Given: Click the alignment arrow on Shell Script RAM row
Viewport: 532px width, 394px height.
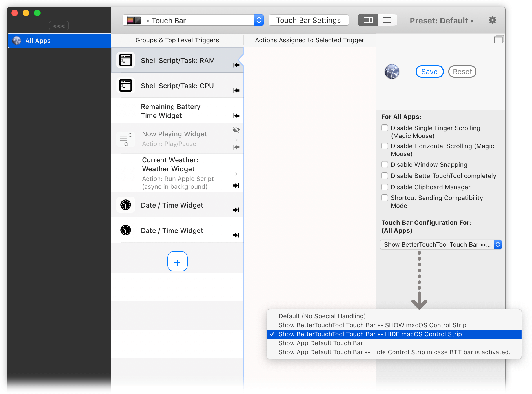Looking at the screenshot, I should [236, 65].
